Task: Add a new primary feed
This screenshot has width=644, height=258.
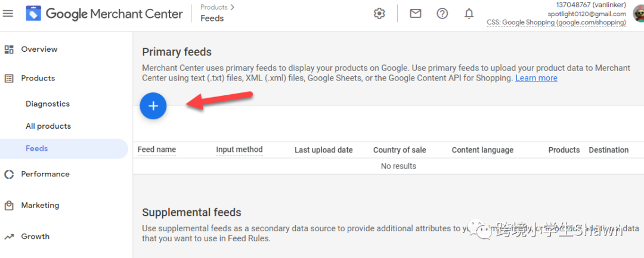Action: (x=153, y=106)
